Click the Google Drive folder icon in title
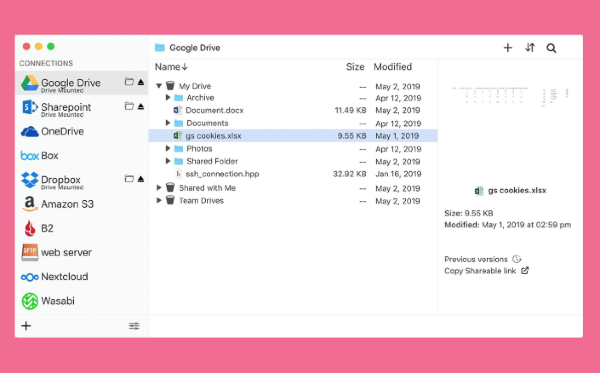Image resolution: width=600 pixels, height=373 pixels. [x=160, y=47]
